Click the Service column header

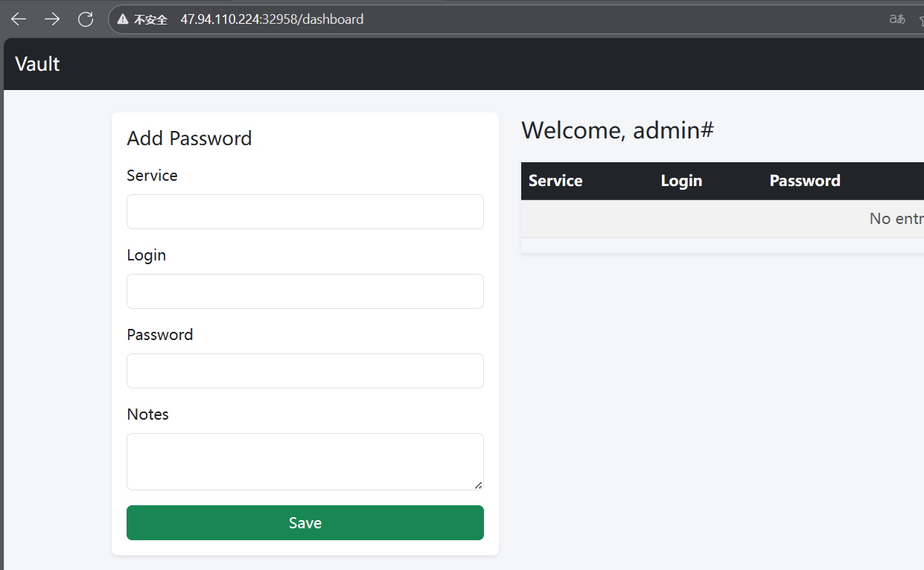(555, 181)
